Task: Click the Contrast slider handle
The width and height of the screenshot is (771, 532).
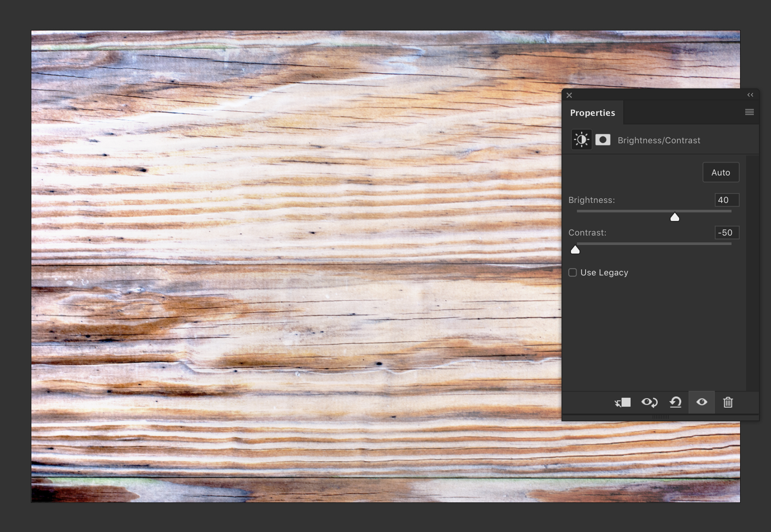Action: [575, 250]
